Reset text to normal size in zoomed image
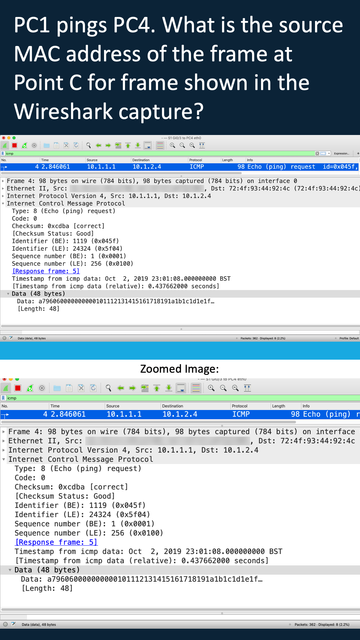The height and width of the screenshot is (640, 360). pos(235,388)
